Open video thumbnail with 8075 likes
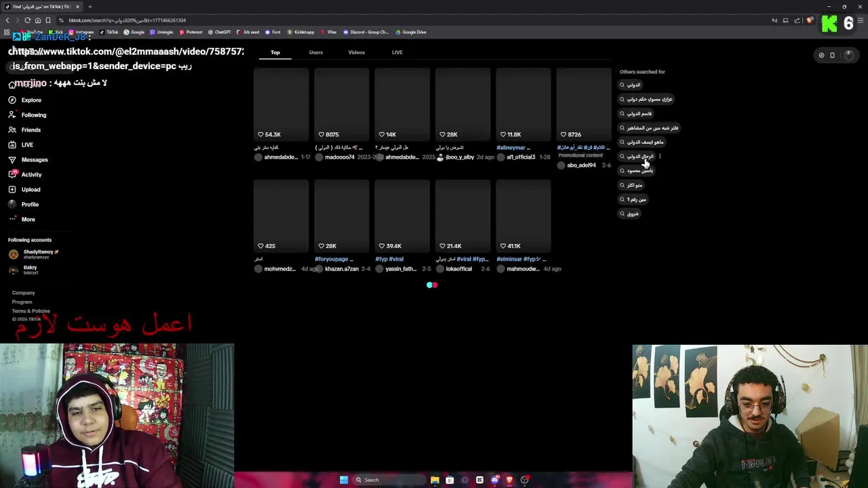868x488 pixels. pos(342,104)
